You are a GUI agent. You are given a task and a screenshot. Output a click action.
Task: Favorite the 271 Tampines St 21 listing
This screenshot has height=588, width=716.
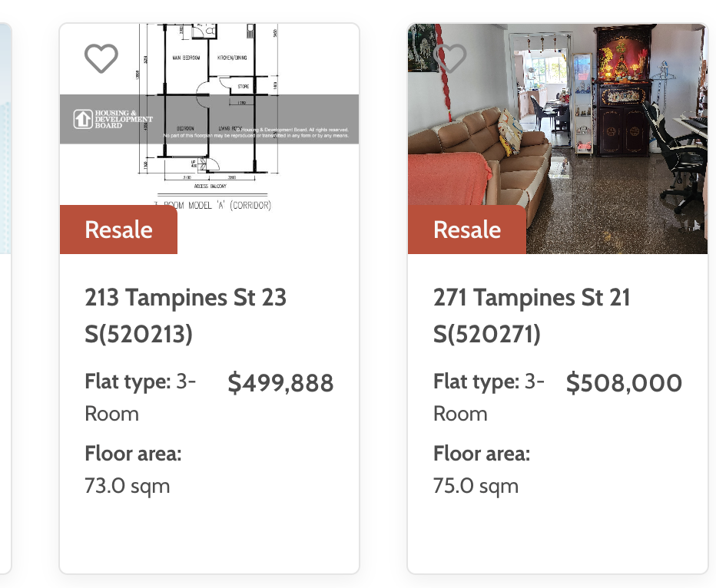click(449, 58)
